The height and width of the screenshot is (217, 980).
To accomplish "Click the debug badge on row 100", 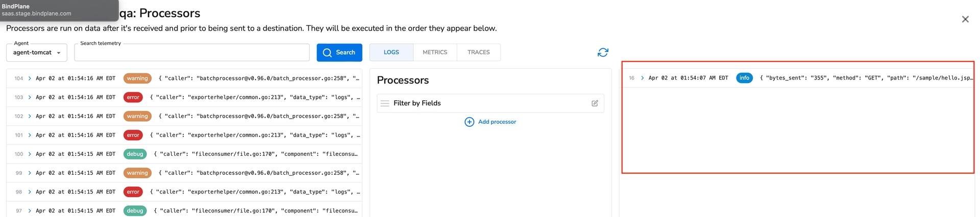I will [x=135, y=154].
